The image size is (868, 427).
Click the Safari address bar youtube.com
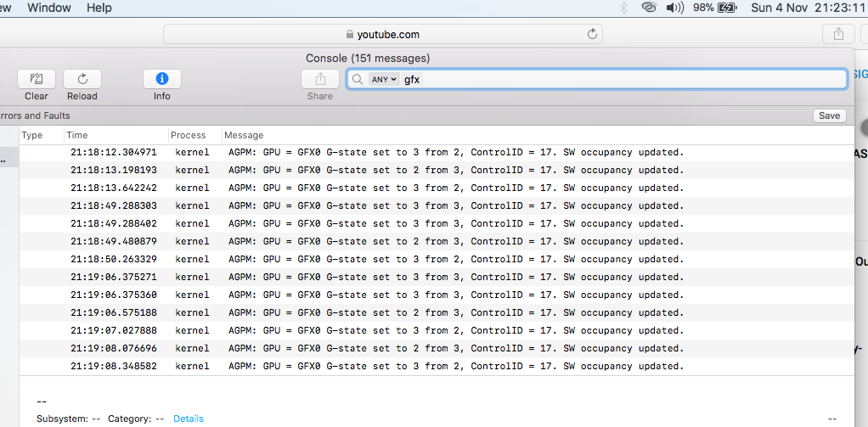coord(382,34)
